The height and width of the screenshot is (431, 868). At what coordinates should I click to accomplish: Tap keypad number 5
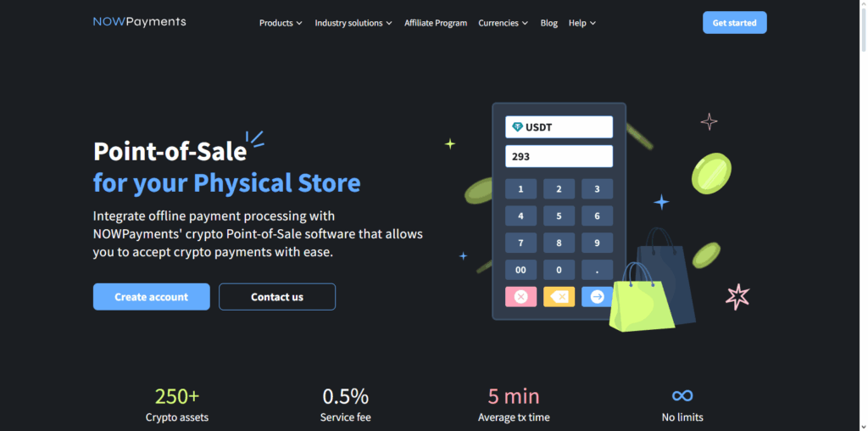tap(559, 216)
